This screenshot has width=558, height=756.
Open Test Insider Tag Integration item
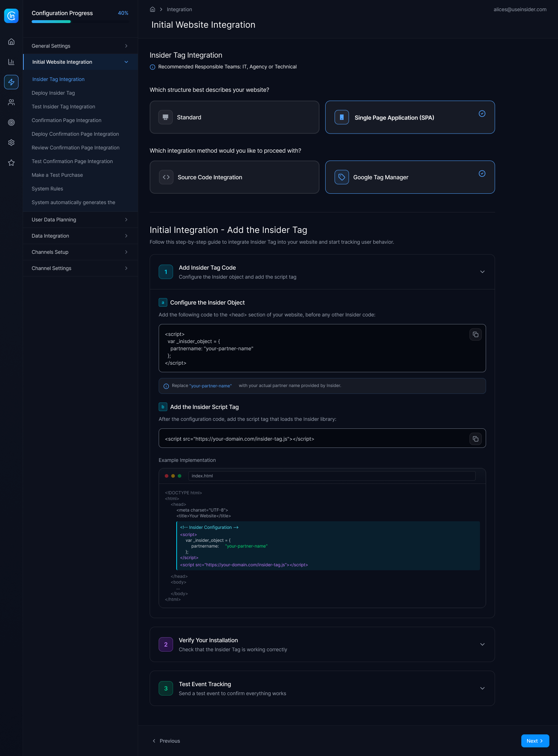tap(63, 107)
